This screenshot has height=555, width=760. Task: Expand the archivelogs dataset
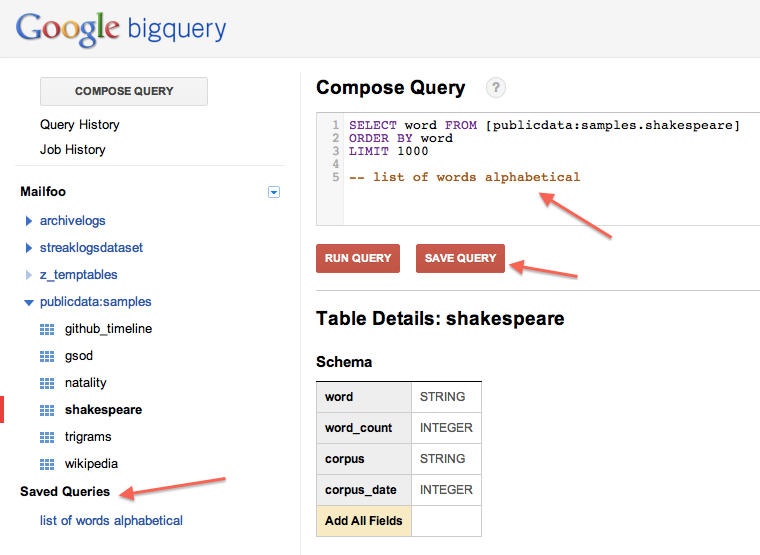28,221
